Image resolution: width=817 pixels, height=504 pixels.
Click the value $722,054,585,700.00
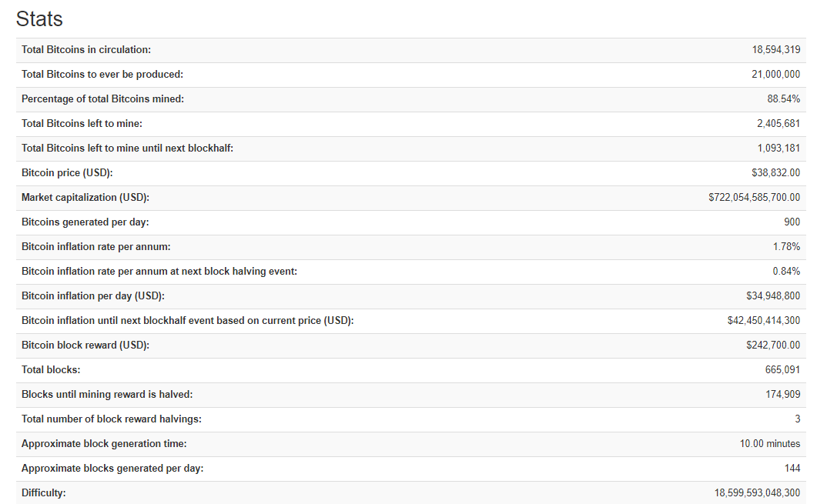(754, 197)
